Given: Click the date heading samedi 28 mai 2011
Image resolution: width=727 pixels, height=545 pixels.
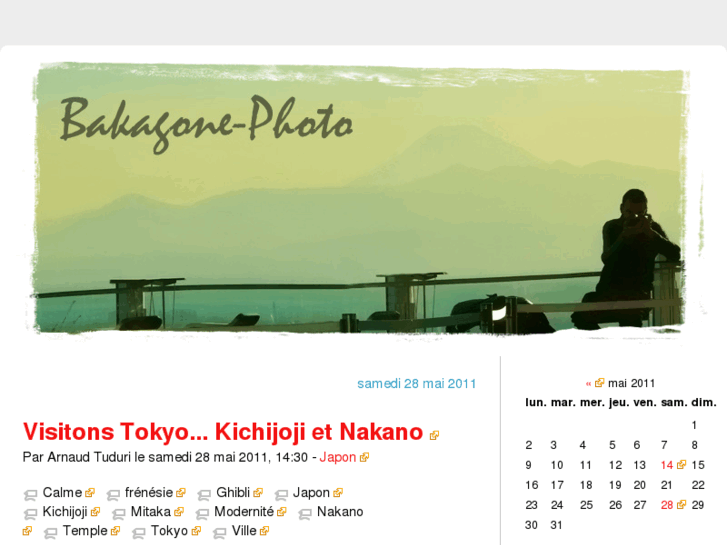Looking at the screenshot, I should click(416, 384).
